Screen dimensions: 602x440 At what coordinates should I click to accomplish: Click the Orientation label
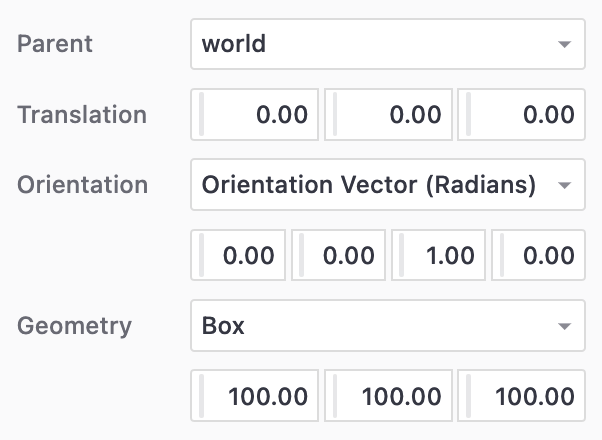pos(83,185)
